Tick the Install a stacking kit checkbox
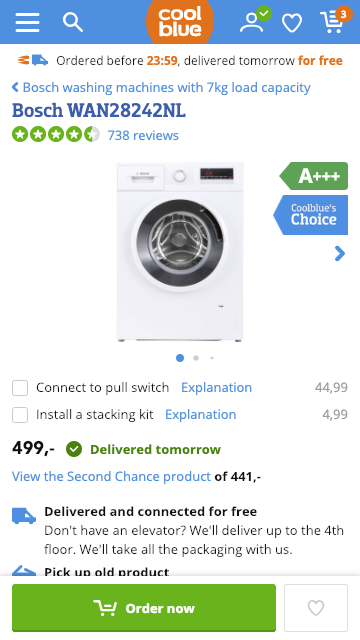Image resolution: width=360 pixels, height=640 pixels. (20, 415)
